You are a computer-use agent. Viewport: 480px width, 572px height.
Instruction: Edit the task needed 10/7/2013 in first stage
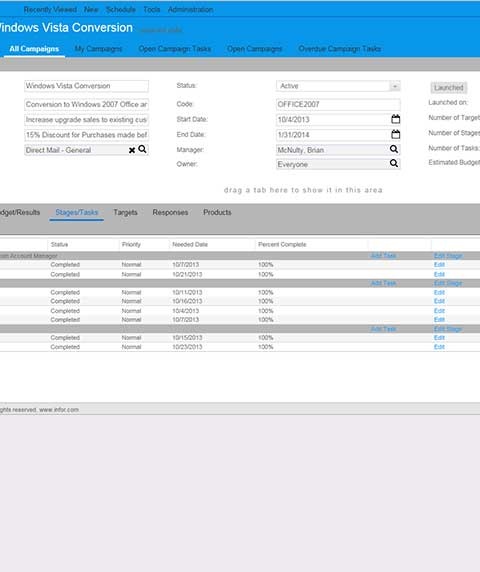click(439, 264)
